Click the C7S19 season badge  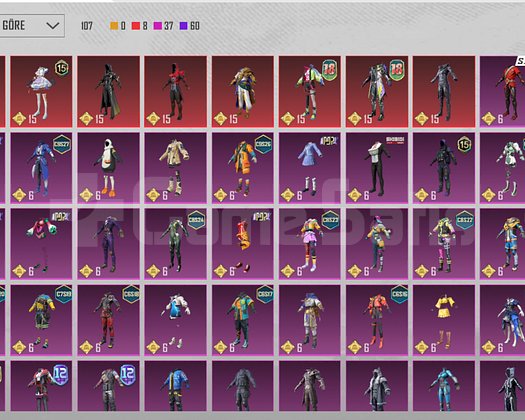tap(63, 294)
